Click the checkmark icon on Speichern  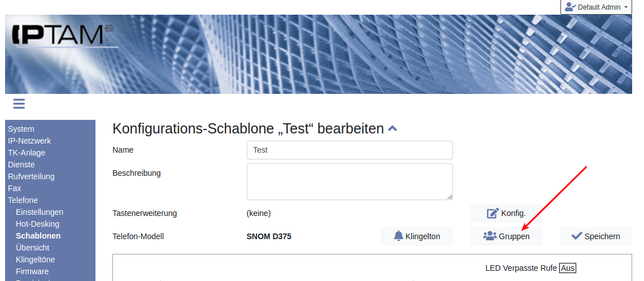pyautogui.click(x=576, y=236)
